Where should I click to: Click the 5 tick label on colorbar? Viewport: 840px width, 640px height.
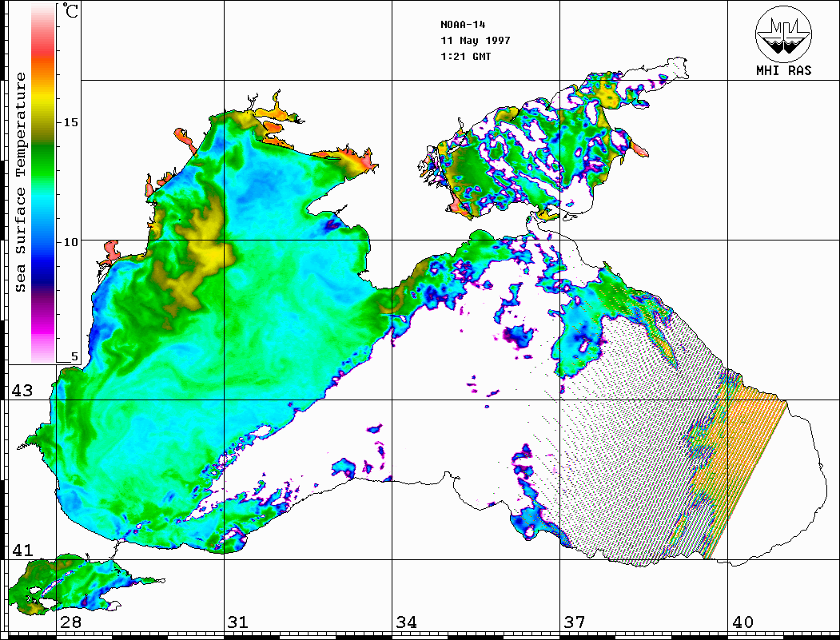coord(74,357)
